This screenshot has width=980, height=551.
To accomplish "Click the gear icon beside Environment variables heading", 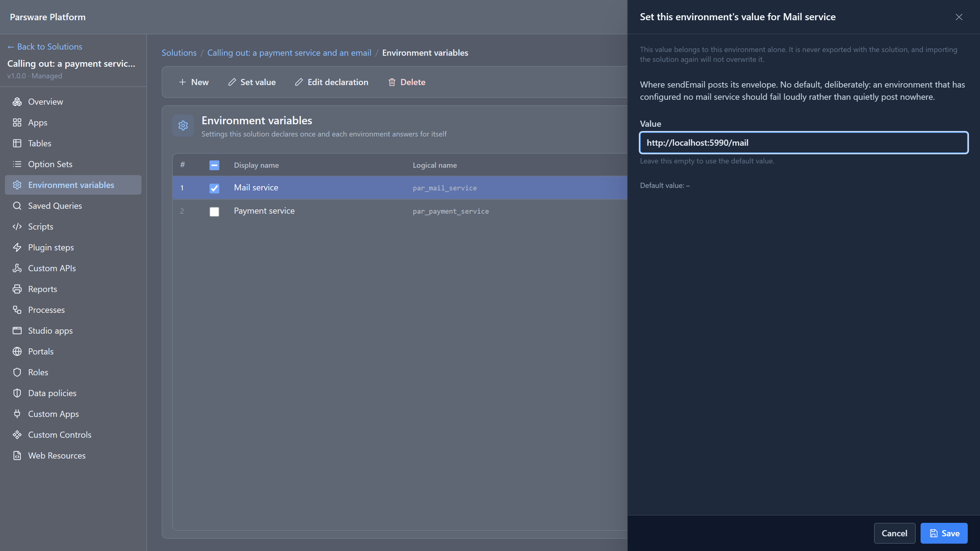I will [183, 126].
